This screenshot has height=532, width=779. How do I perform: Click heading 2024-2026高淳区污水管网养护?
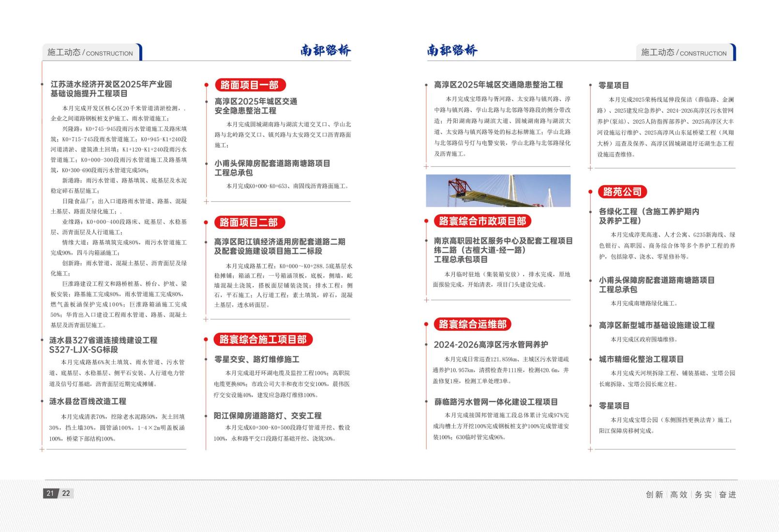click(x=491, y=345)
